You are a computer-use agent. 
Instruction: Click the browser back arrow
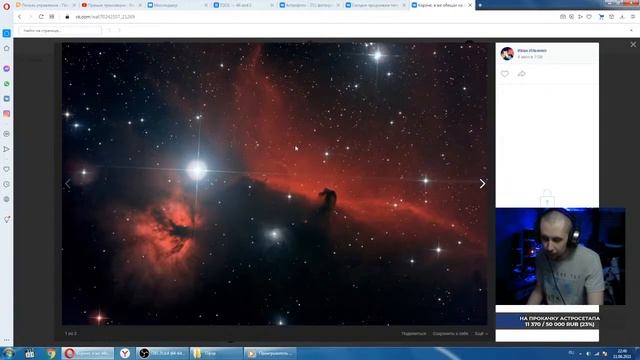click(x=19, y=17)
